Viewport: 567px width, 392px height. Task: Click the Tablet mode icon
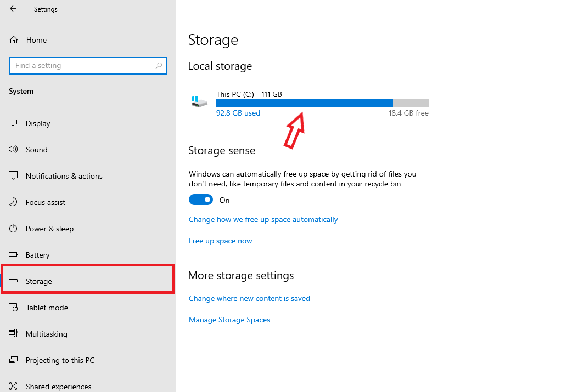[13, 307]
